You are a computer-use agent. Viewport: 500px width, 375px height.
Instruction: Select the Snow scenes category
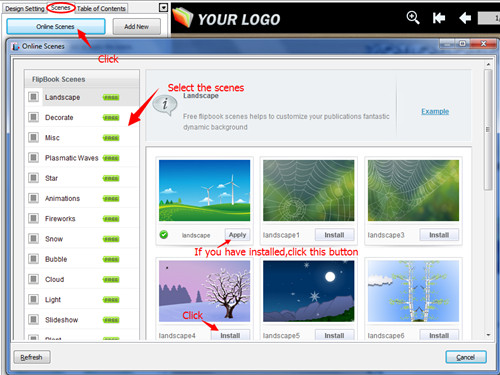click(x=82, y=239)
